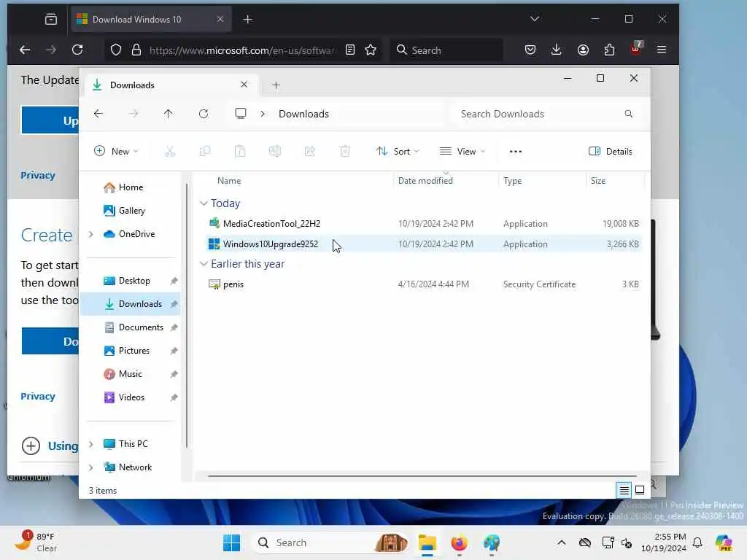Save page to Pocket icon
Screen dimensions: 747x560
[530, 50]
